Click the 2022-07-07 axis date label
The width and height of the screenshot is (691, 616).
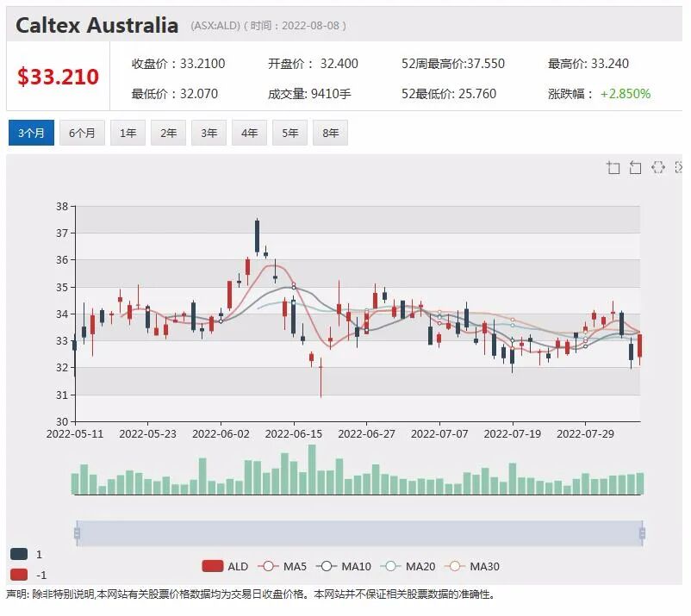coord(439,434)
